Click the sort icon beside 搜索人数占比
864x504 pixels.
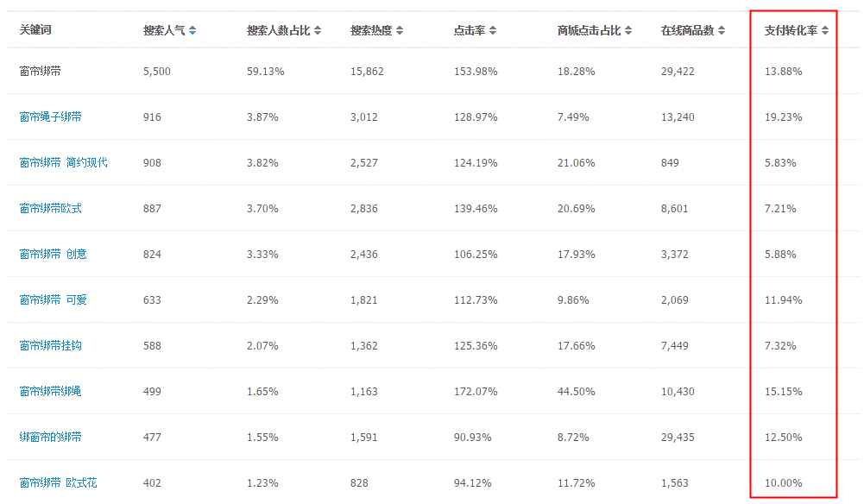tap(318, 31)
